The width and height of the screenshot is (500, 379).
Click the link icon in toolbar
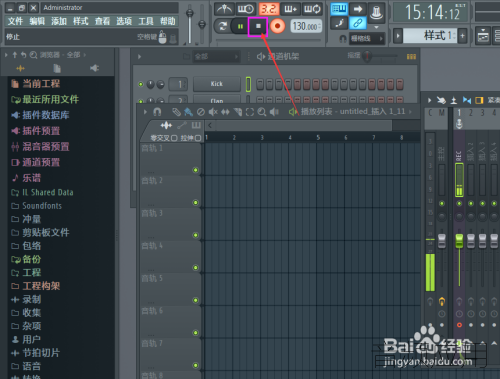[358, 23]
